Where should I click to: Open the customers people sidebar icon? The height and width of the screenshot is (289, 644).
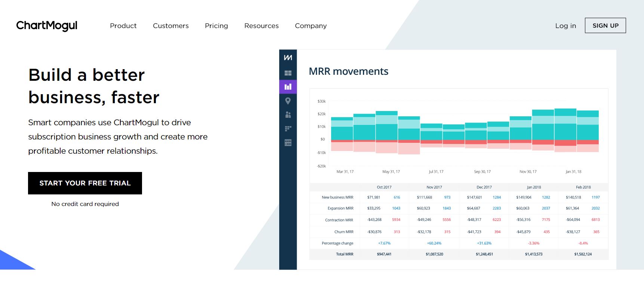pos(288,115)
